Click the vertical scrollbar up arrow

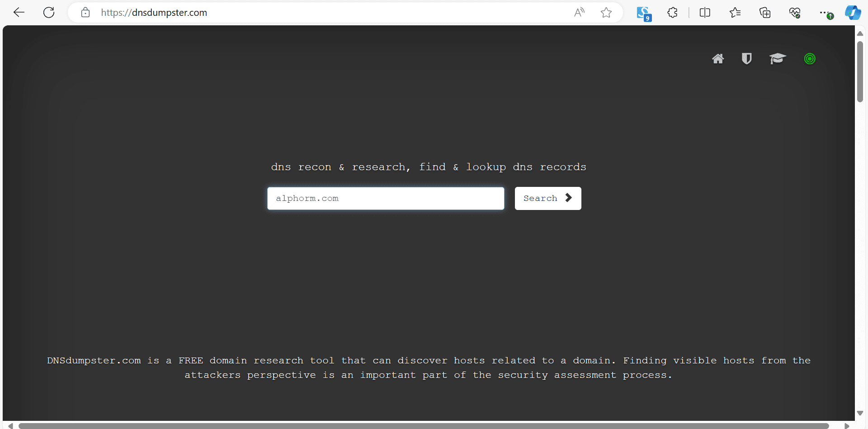(x=860, y=33)
